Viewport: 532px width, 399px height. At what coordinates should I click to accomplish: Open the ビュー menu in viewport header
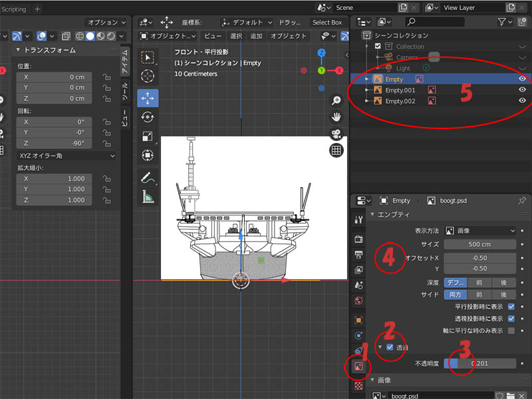click(213, 36)
